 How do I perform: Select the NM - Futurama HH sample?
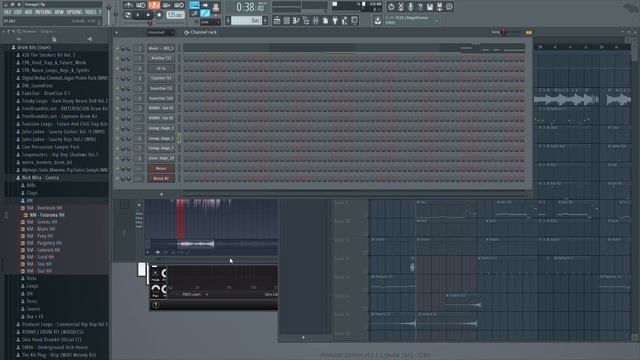click(47, 215)
